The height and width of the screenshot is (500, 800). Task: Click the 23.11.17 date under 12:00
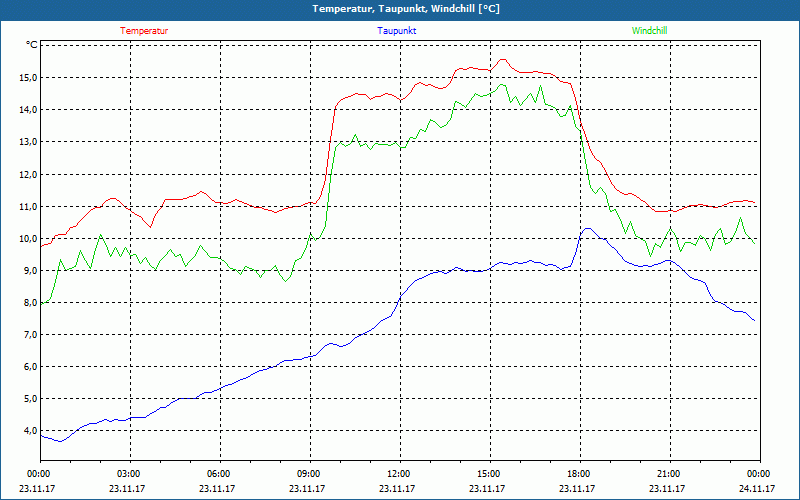tap(397, 488)
